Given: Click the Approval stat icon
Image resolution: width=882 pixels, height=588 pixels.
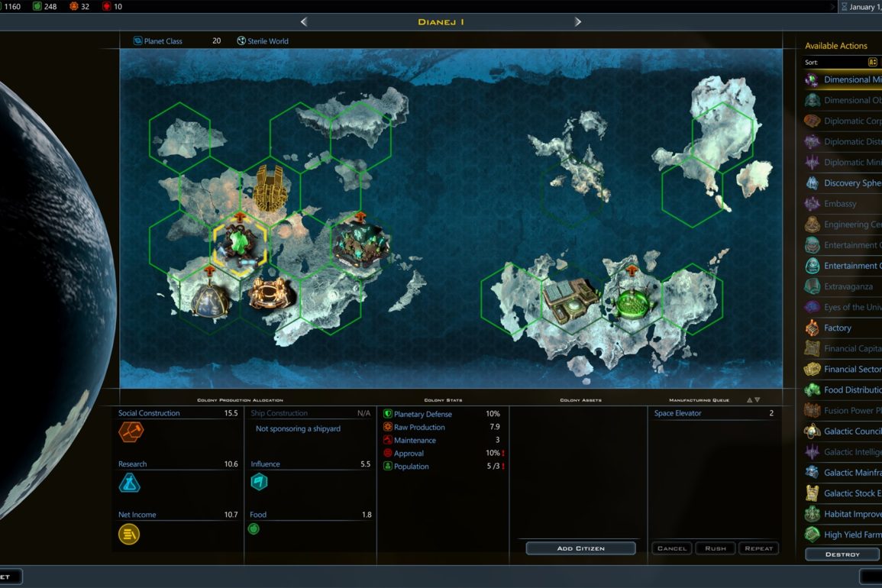Looking at the screenshot, I should pyautogui.click(x=388, y=453).
